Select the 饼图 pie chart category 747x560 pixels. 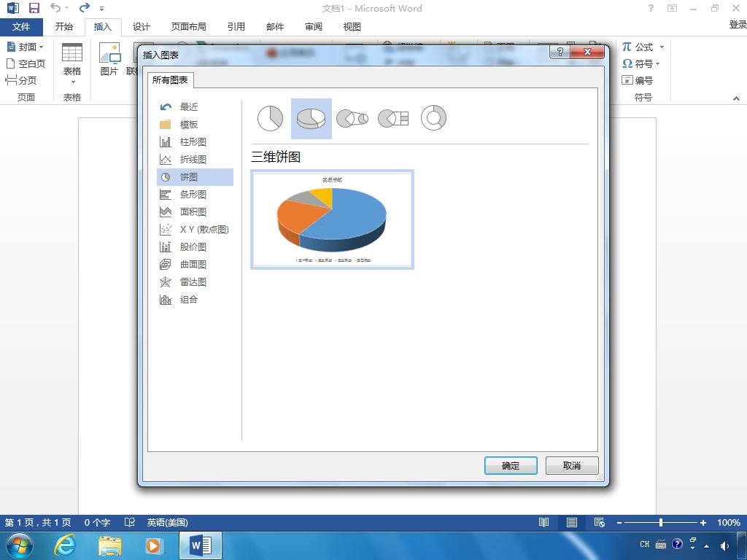(x=196, y=176)
